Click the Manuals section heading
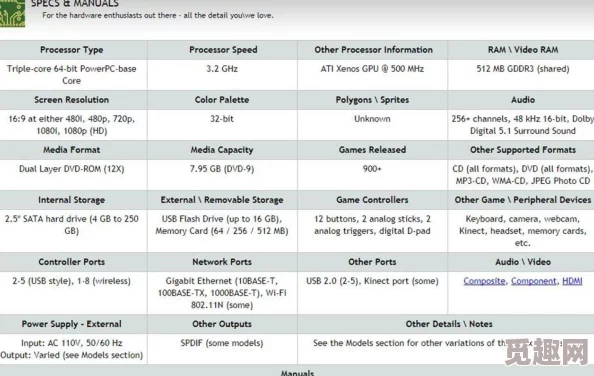 297,373
